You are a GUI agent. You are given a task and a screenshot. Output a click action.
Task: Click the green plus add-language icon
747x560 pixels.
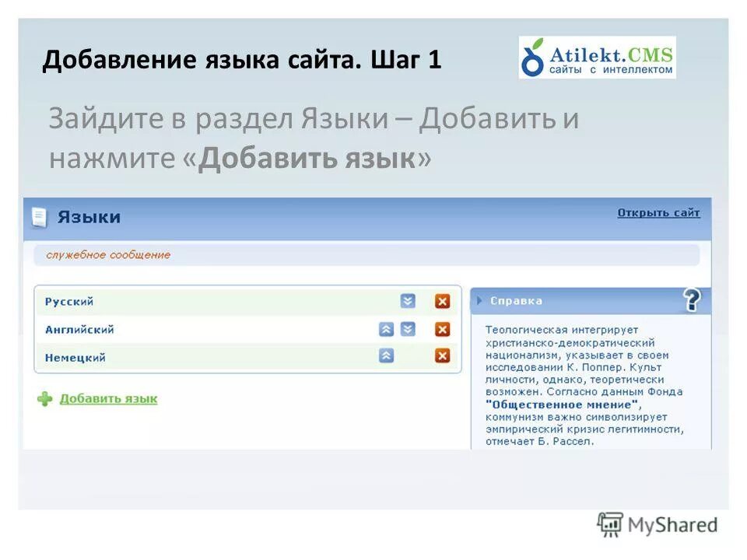44,398
